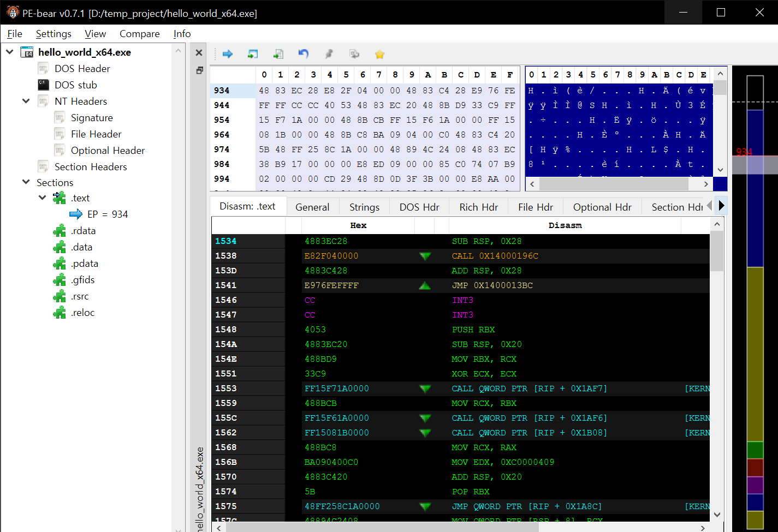The width and height of the screenshot is (778, 532).
Task: Click the blue arrow go-to-entry-point icon
Action: [x=228, y=54]
